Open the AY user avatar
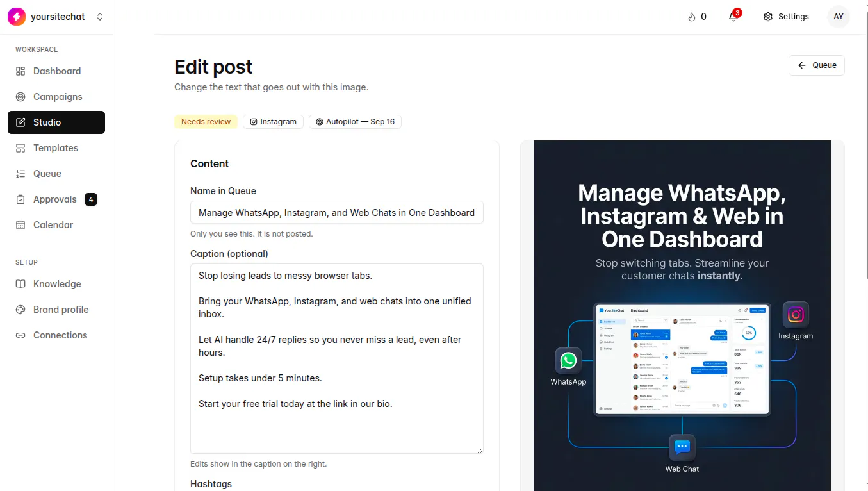The height and width of the screenshot is (491, 868). 839,17
